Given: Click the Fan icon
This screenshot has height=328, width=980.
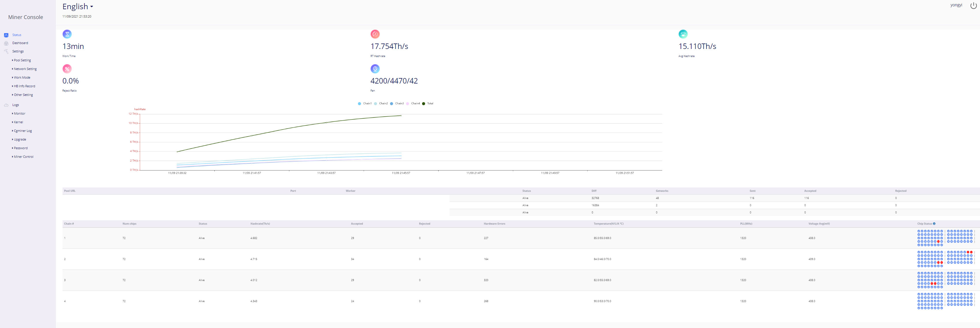Looking at the screenshot, I should point(375,69).
